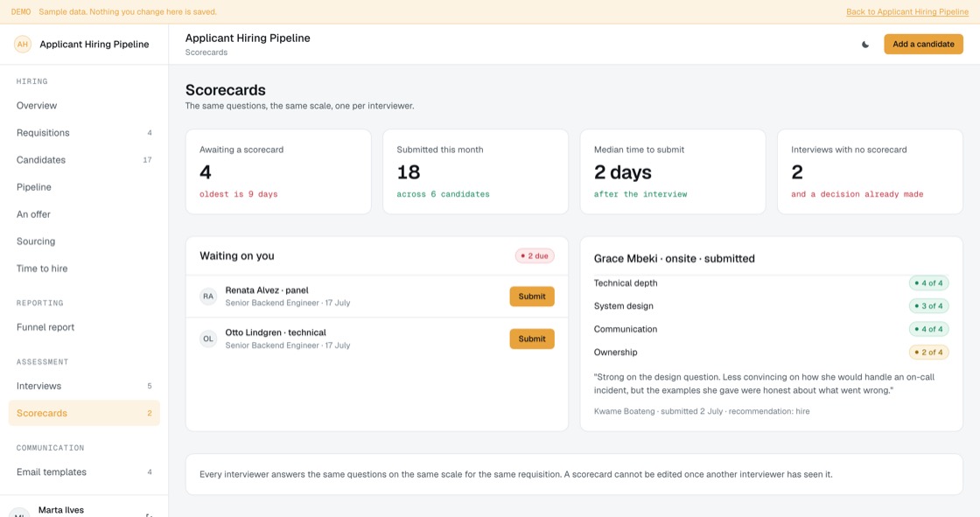The width and height of the screenshot is (980, 517).
Task: Open Email templates
Action: (x=84, y=472)
